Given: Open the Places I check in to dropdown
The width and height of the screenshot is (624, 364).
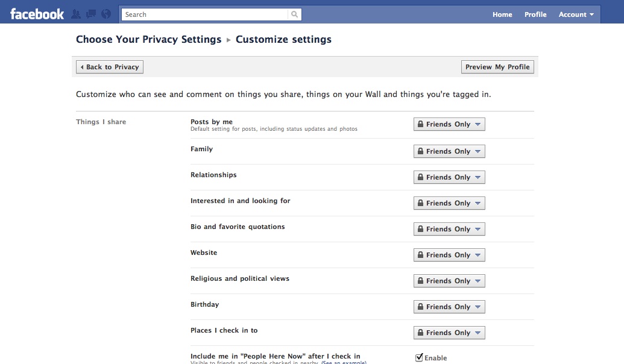Looking at the screenshot, I should pyautogui.click(x=449, y=333).
